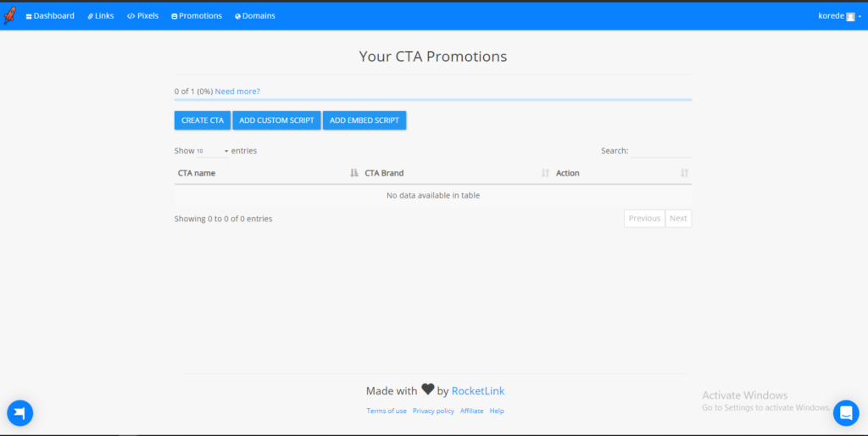
Task: Open the Domains page
Action: tap(255, 16)
